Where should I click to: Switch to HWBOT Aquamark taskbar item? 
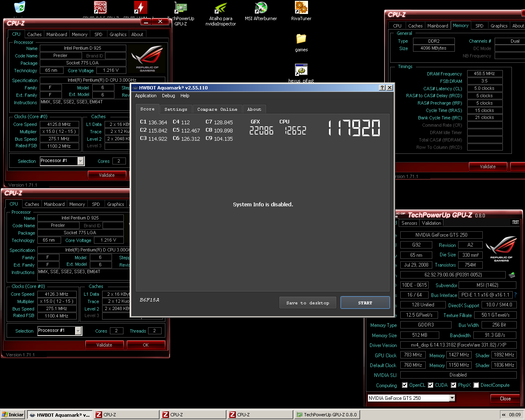pyautogui.click(x=60, y=415)
